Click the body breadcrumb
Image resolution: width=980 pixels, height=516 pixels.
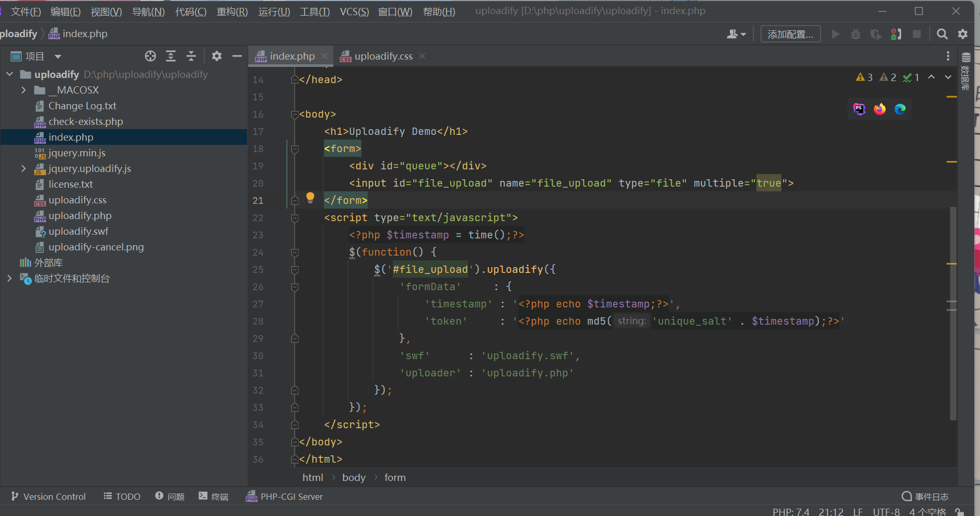(354, 477)
